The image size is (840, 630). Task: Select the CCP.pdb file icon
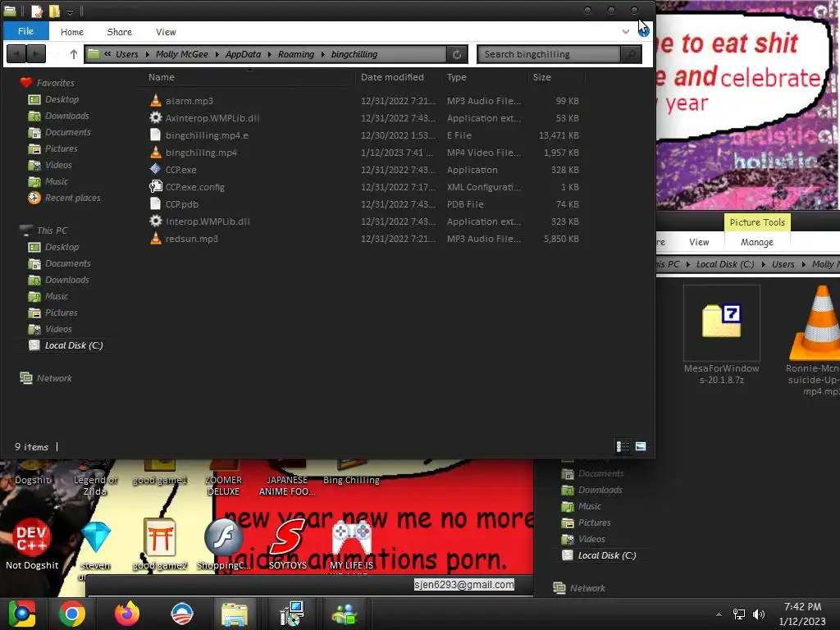tap(155, 203)
